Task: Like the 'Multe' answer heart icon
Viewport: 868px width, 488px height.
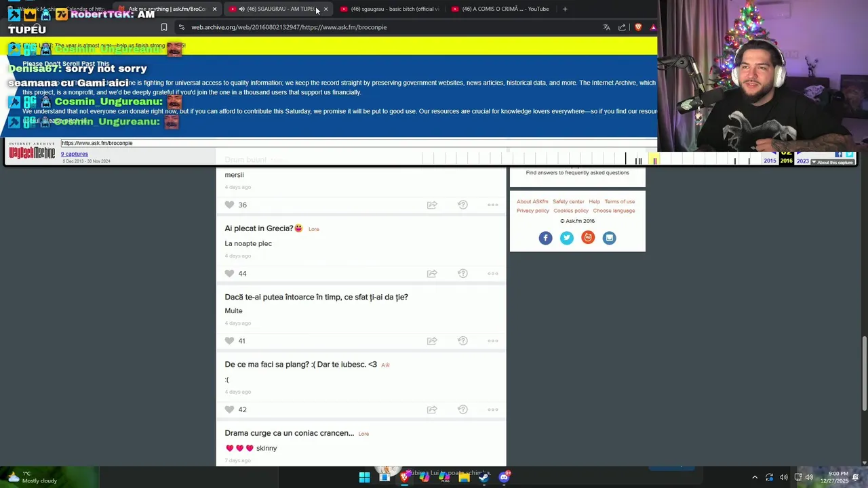Action: 229,341
